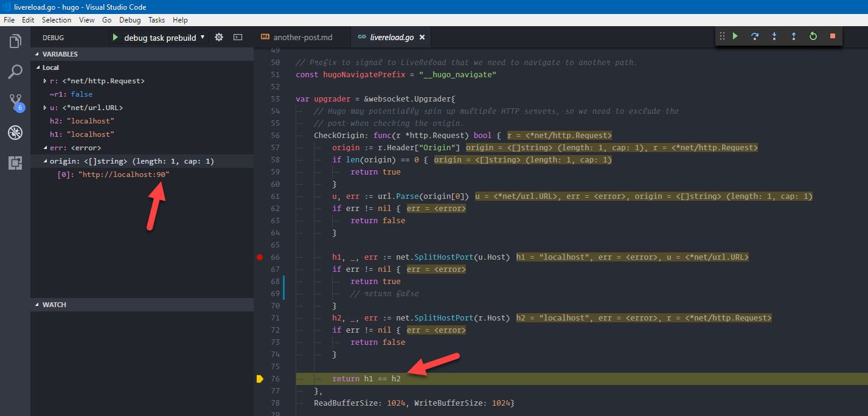The height and width of the screenshot is (416, 868).
Task: Click url.Parse(origin[0]) call on line 61
Action: 423,196
